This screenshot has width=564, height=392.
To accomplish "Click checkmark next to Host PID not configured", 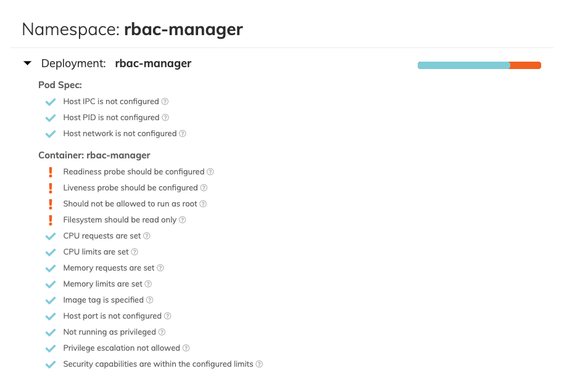I will click(x=51, y=117).
